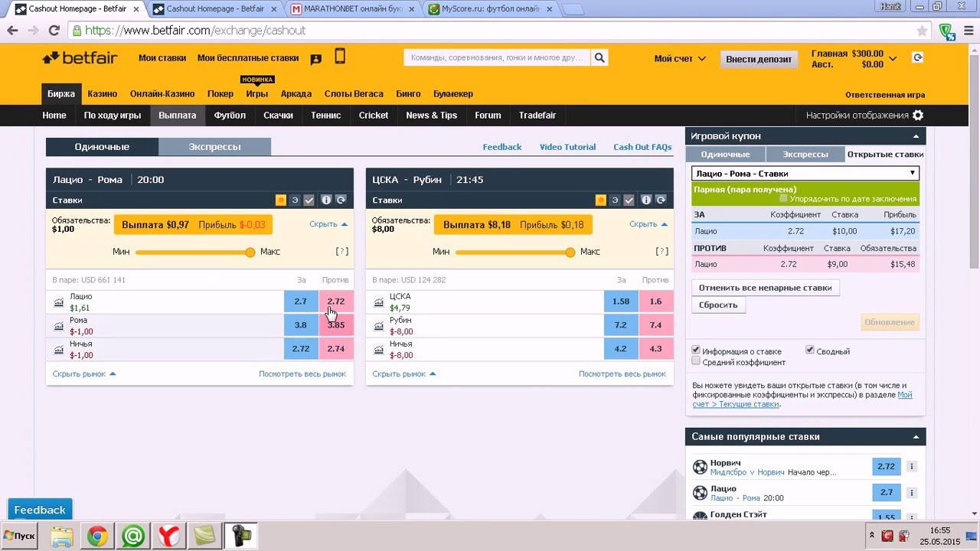This screenshot has width=980, height=551.
Task: Cash out Лацио - Рома for $0,97
Action: (193, 225)
